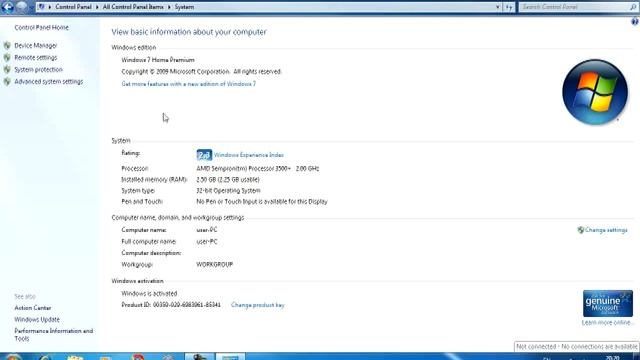This screenshot has width=640, height=360.
Task: Go back with the Back arrow button
Action: pos(8,7)
